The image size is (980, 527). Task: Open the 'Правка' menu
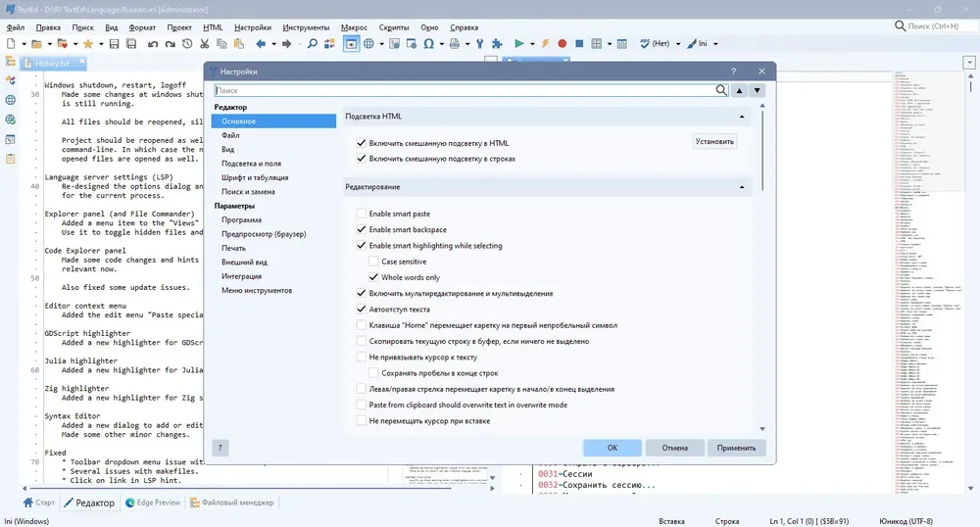48,27
